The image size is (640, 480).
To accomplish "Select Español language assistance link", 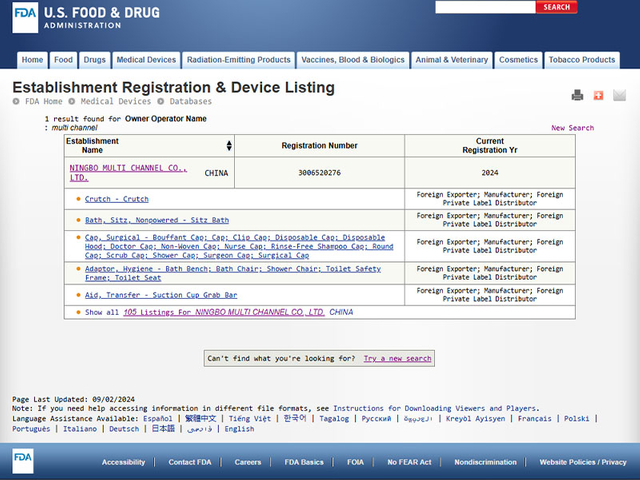I will click(157, 418).
